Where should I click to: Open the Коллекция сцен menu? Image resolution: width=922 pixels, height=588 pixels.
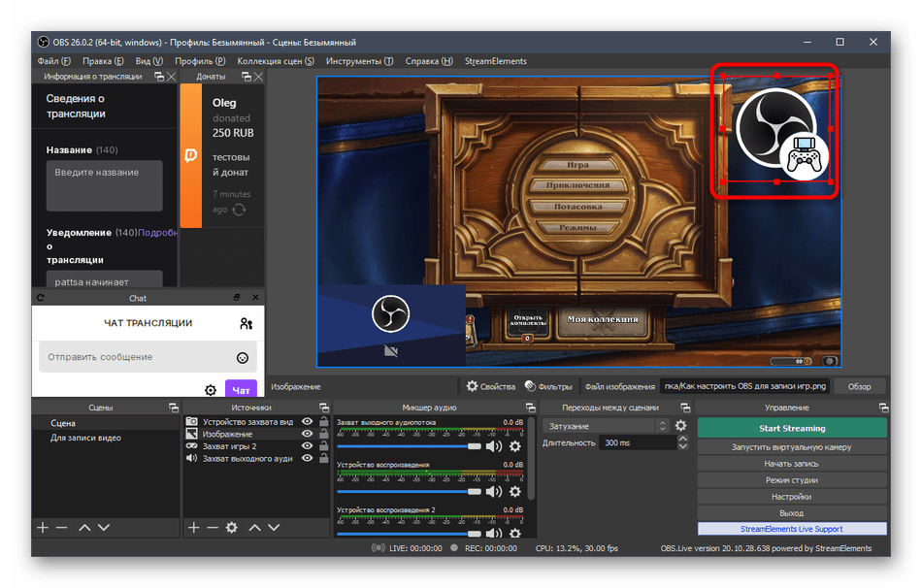click(x=276, y=61)
